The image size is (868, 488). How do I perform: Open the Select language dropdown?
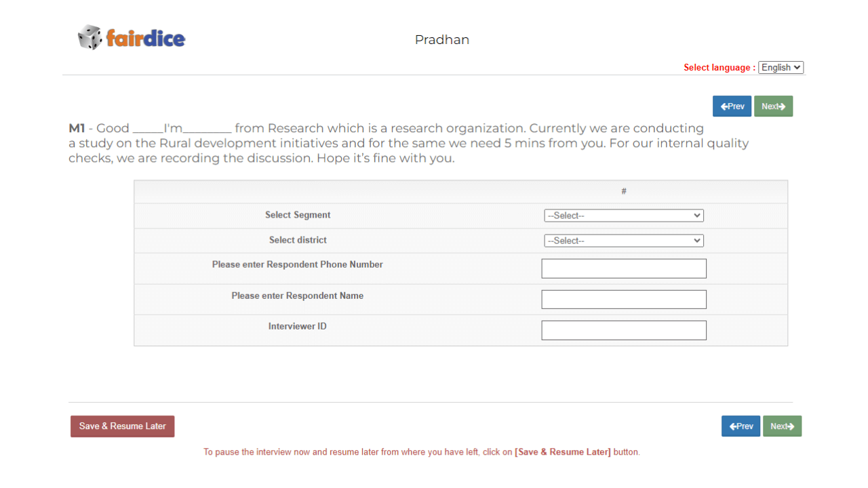coord(781,68)
